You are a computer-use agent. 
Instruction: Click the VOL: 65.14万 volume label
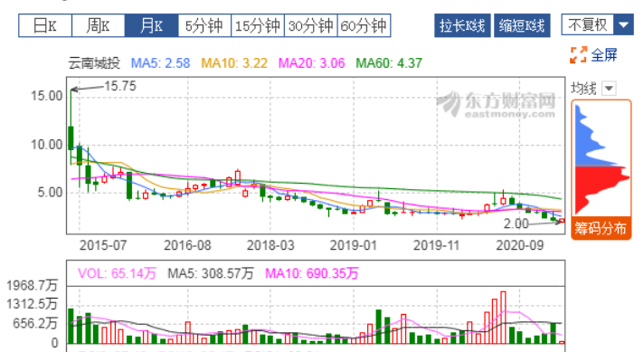(117, 273)
